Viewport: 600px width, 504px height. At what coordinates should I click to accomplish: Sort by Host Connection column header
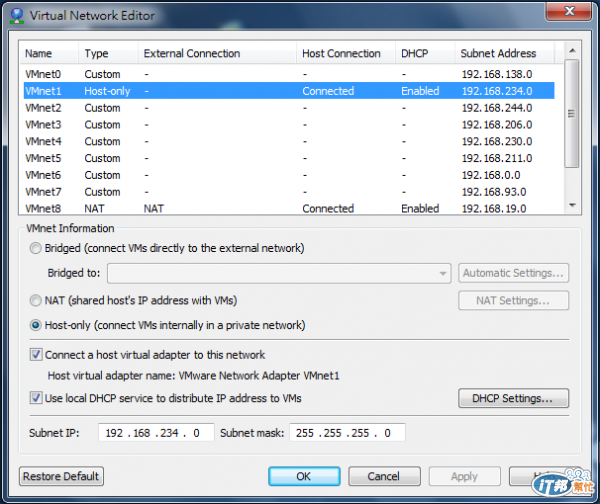(x=346, y=54)
